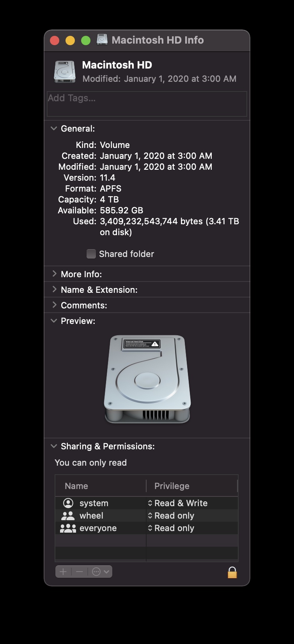
Task: Select the wheel group icon
Action: pos(68,516)
